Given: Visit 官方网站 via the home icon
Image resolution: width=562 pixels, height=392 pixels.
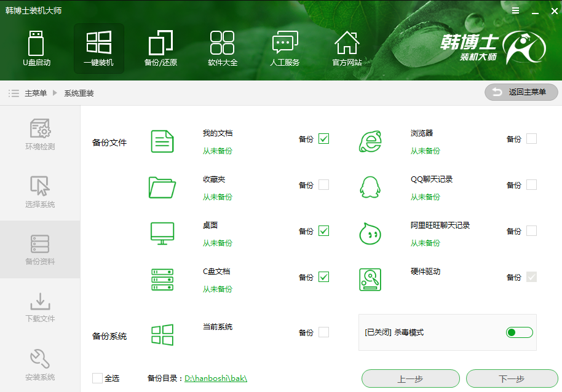Looking at the screenshot, I should click(x=347, y=48).
